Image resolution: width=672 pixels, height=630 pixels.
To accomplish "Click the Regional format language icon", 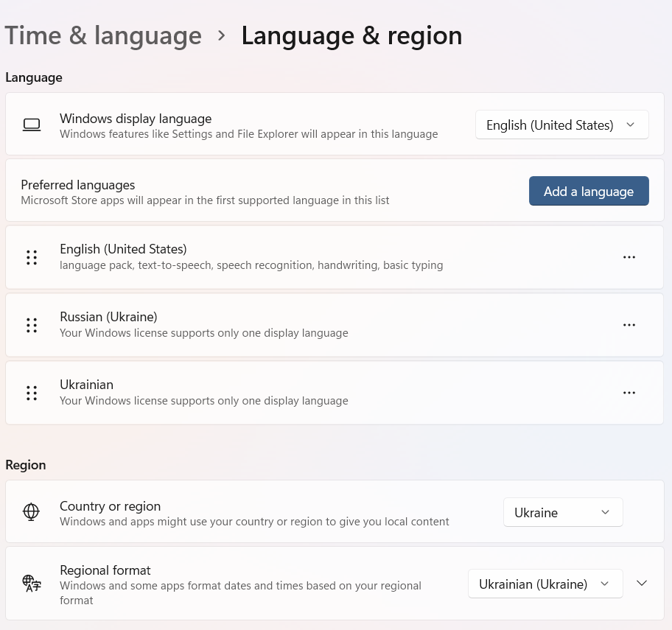I will coord(32,584).
